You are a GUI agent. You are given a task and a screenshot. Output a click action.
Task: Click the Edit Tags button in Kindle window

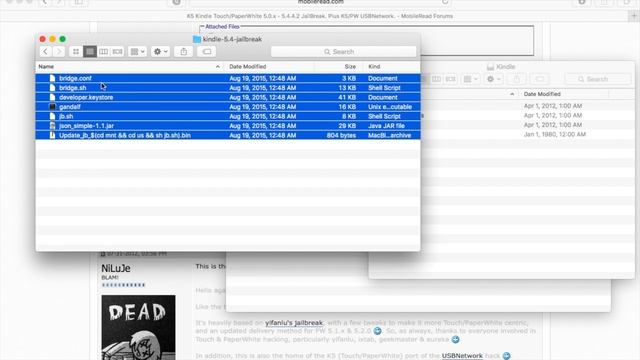(540, 79)
